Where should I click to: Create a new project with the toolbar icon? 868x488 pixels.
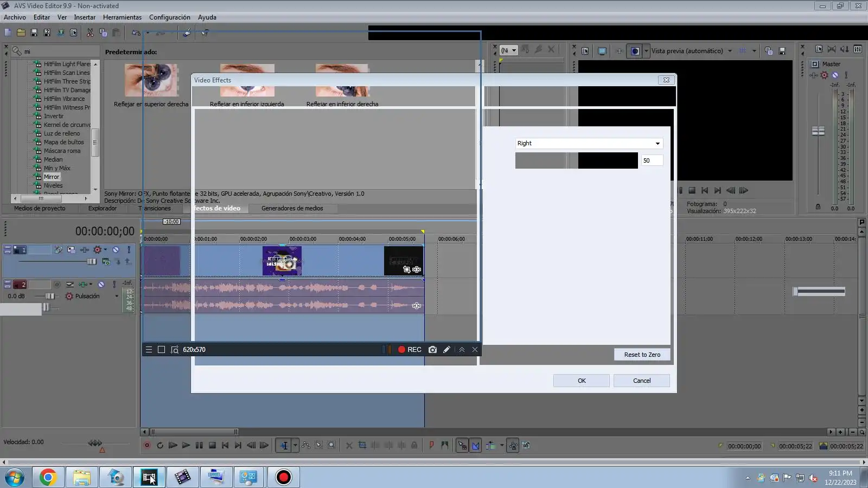tap(8, 33)
